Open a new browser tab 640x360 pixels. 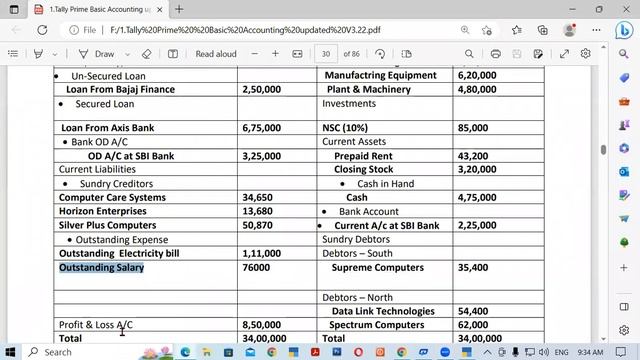click(x=179, y=9)
